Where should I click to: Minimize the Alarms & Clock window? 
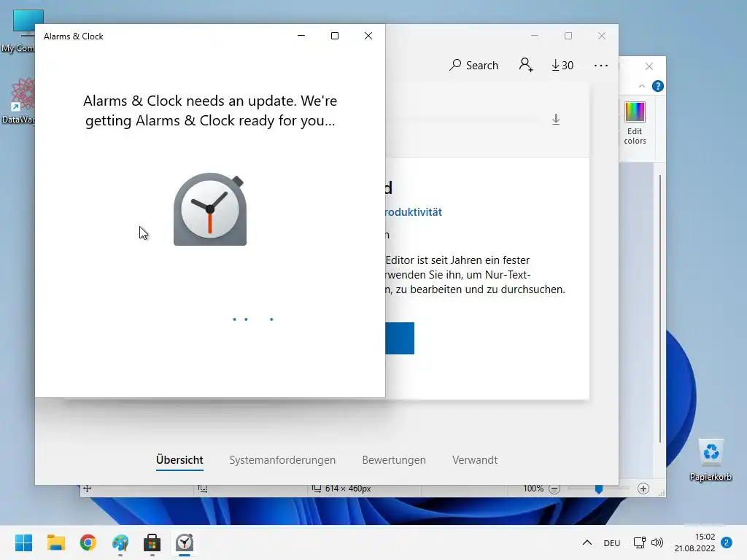(301, 36)
